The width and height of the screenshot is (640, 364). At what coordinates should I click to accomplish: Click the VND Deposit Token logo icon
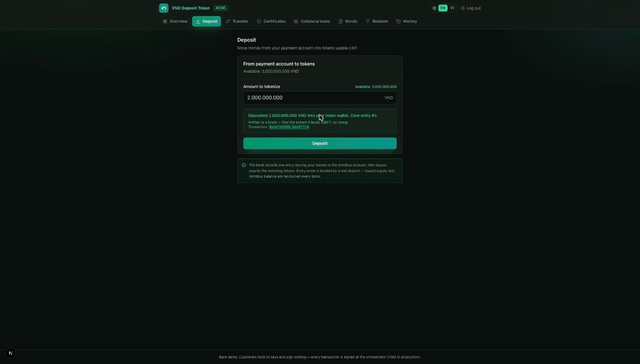point(164,8)
